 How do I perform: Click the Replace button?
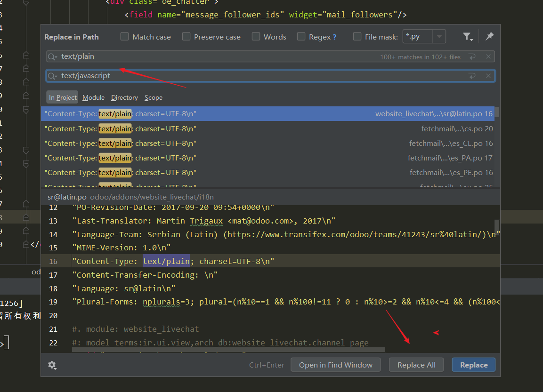474,365
